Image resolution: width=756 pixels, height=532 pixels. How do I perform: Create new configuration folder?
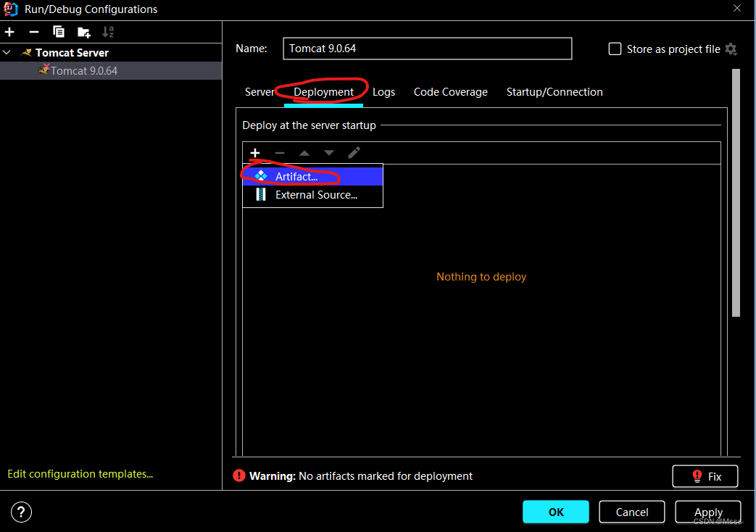(83, 33)
